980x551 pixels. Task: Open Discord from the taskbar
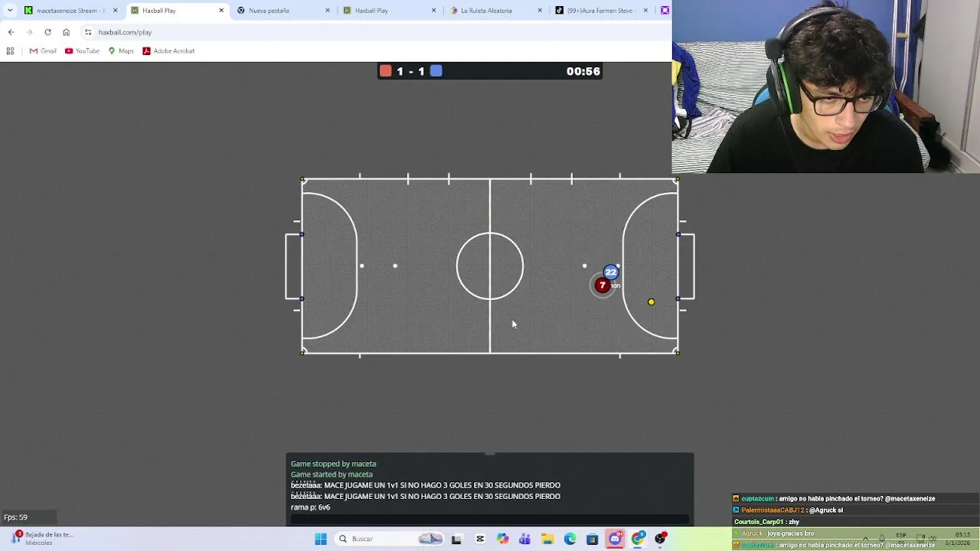615,539
